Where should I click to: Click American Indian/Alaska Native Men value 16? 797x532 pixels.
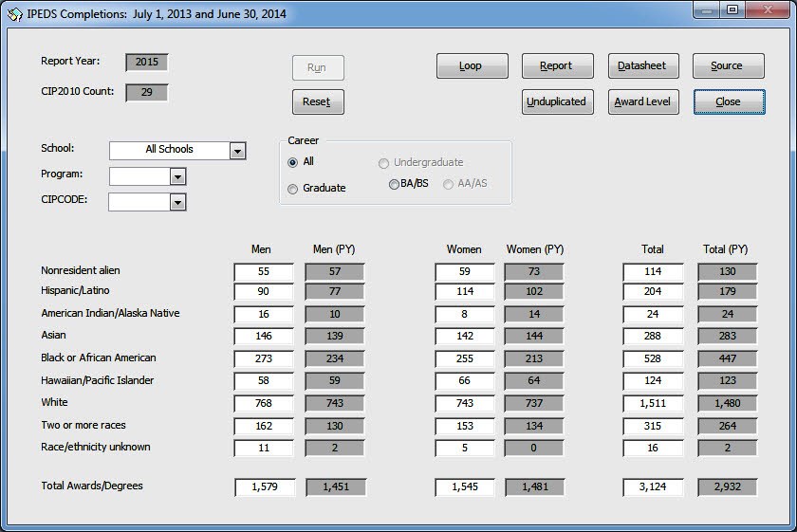[x=264, y=315]
